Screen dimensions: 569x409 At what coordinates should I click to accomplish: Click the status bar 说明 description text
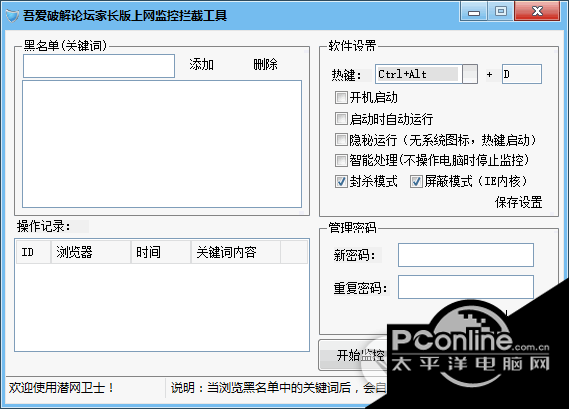(278, 388)
